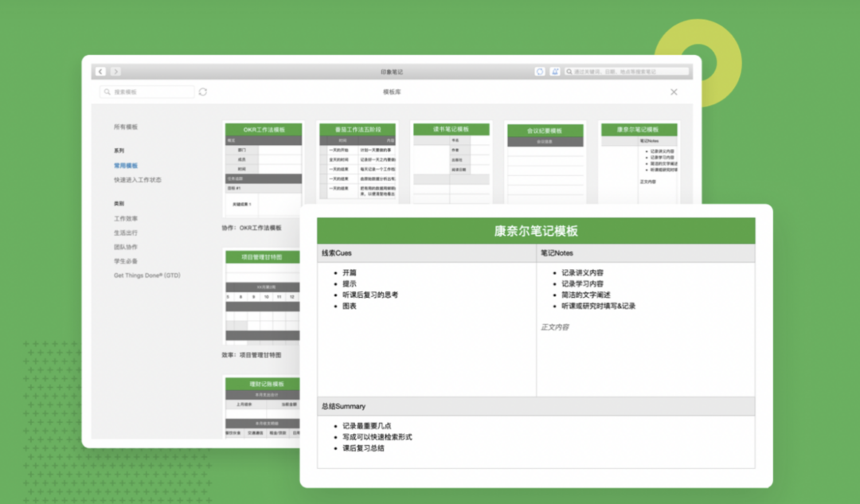Click the large 康奈尔笔记模板 header
The height and width of the screenshot is (504, 860).
(536, 231)
